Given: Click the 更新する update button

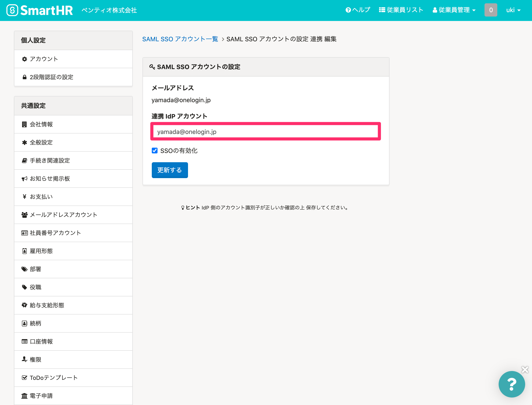Looking at the screenshot, I should tap(170, 170).
